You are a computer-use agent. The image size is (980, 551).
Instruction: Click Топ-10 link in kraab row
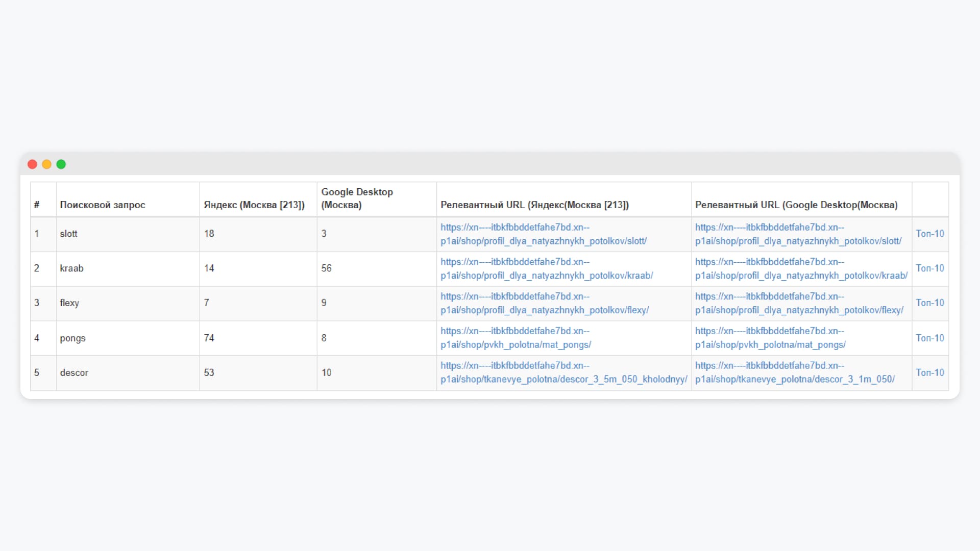point(930,268)
